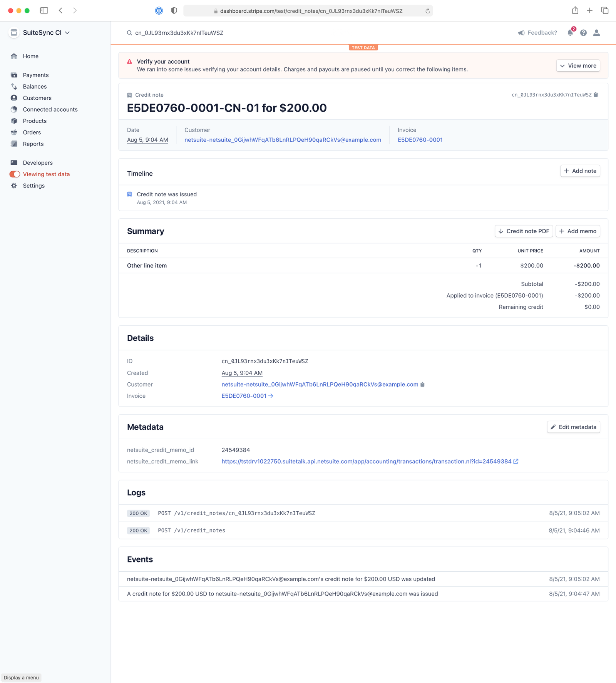Expand View more on verify banner

(578, 65)
